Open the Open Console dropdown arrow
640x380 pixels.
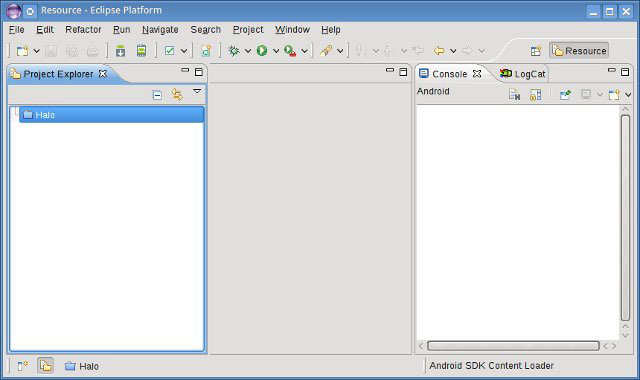click(x=628, y=95)
